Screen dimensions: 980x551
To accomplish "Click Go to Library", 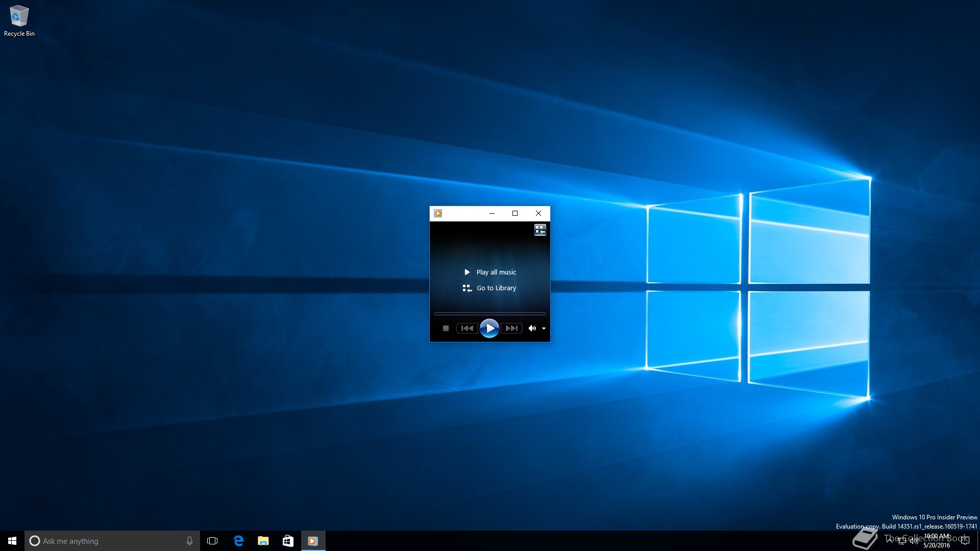I will pos(496,288).
